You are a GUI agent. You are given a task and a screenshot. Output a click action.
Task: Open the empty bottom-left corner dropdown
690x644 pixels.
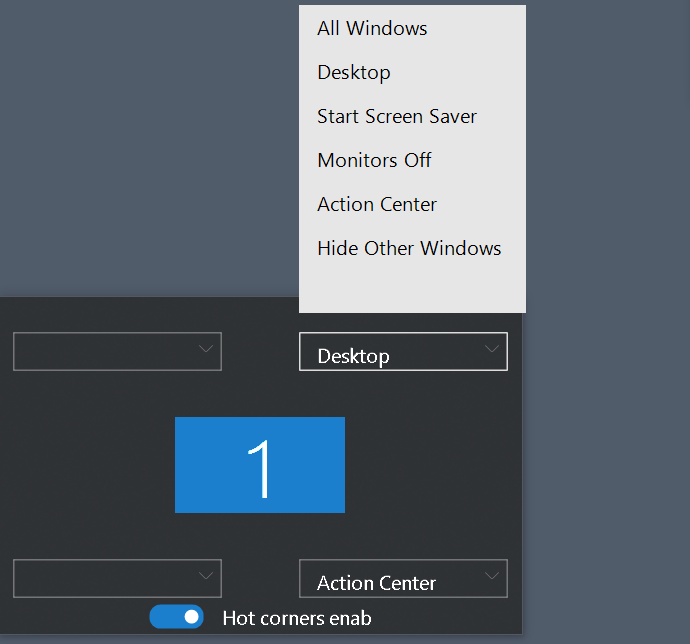point(117,578)
